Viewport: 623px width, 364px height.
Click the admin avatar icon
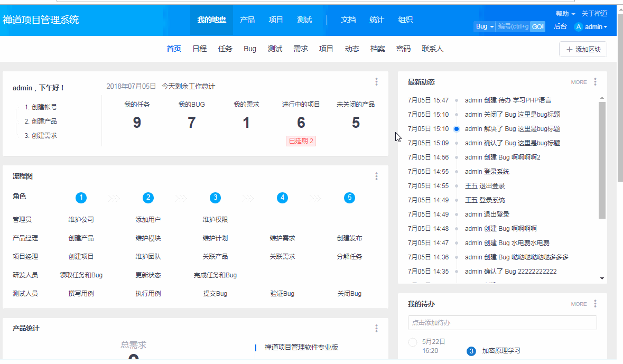[x=579, y=26]
